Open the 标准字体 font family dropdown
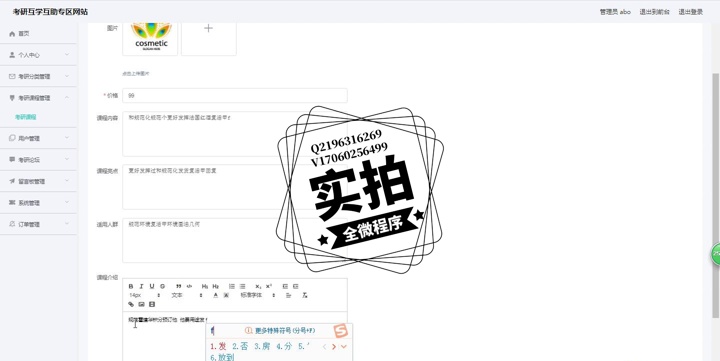This screenshot has width=720, height=361. pos(258,295)
